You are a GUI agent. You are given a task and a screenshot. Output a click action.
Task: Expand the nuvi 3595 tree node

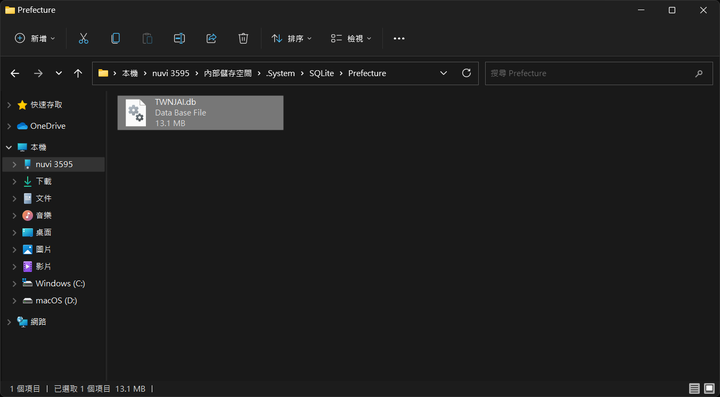[x=15, y=164]
